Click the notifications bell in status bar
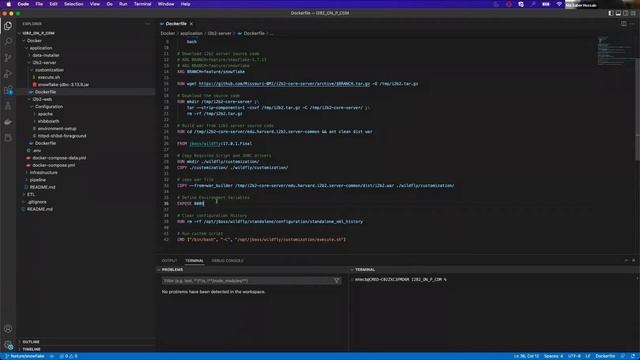The width and height of the screenshot is (640, 360). point(633,356)
